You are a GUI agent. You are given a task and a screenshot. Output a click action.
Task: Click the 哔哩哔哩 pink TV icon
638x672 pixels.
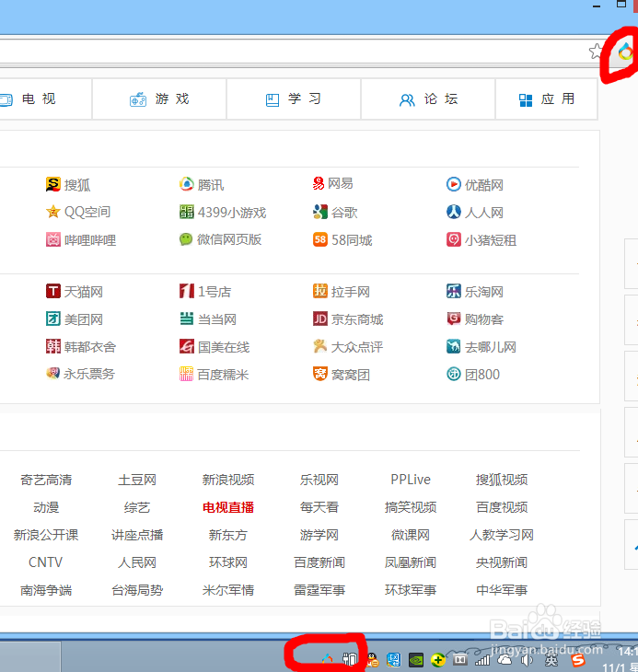click(x=53, y=239)
